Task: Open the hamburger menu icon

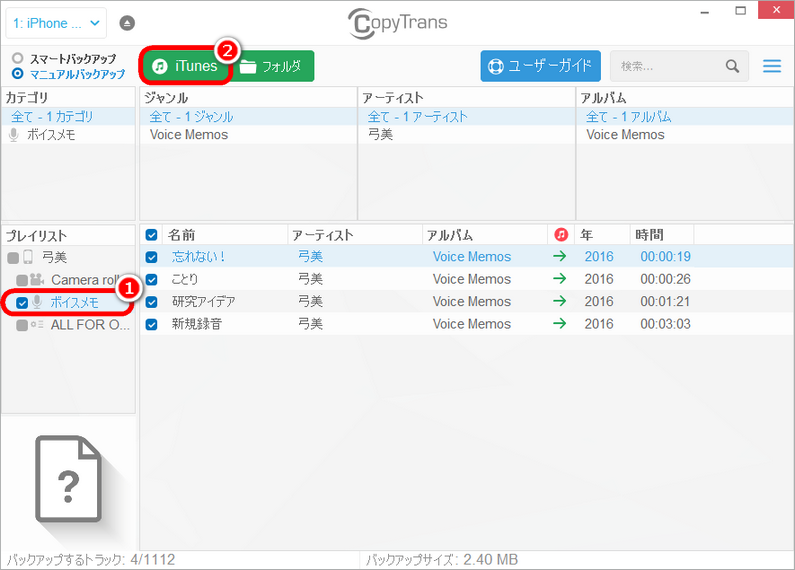Action: pyautogui.click(x=772, y=66)
